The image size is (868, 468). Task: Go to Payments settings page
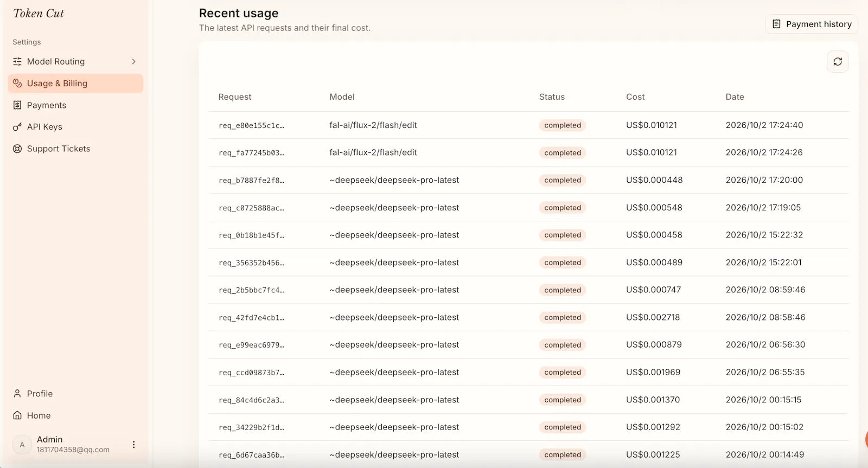(x=75, y=105)
